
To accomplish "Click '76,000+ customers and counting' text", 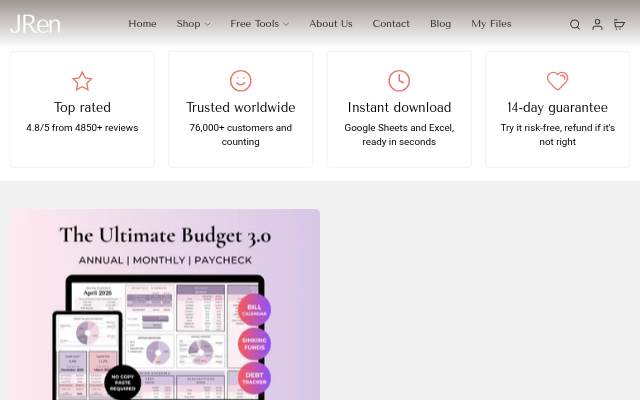I will click(x=240, y=135).
